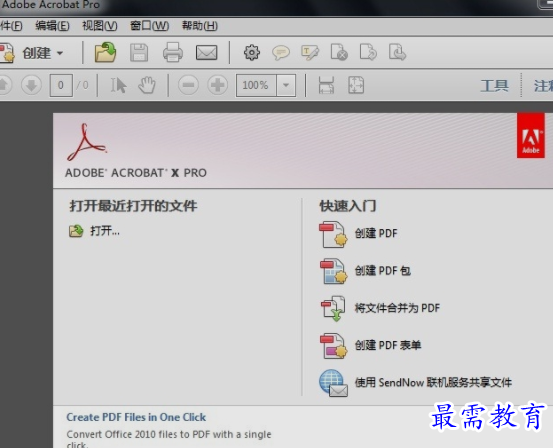
Task: Go to the next page arrow
Action: [31, 85]
